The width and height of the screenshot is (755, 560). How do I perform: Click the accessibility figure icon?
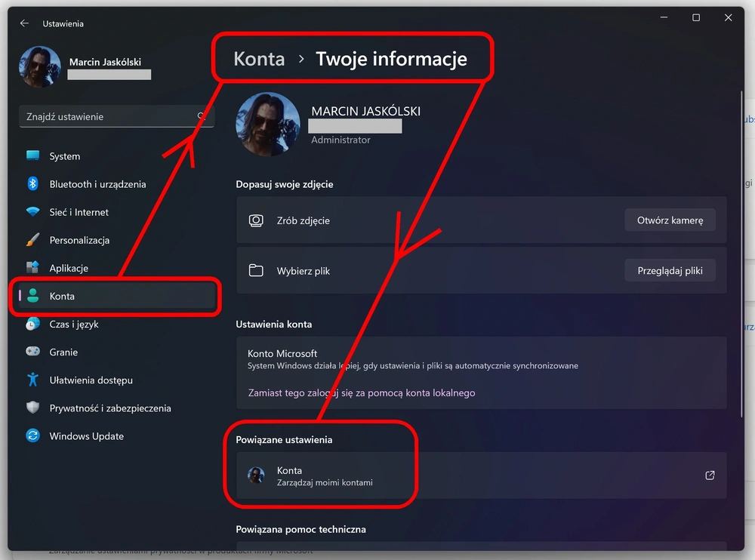(32, 380)
